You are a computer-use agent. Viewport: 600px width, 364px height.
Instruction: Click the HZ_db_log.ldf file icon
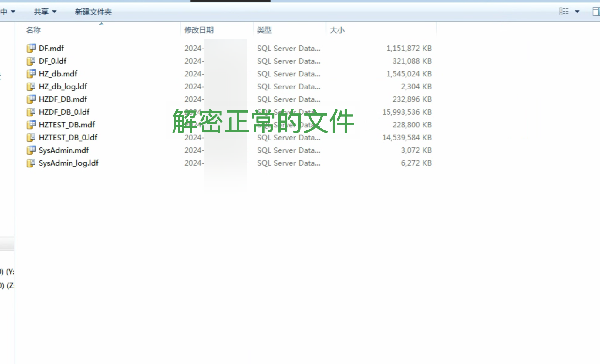(x=31, y=86)
